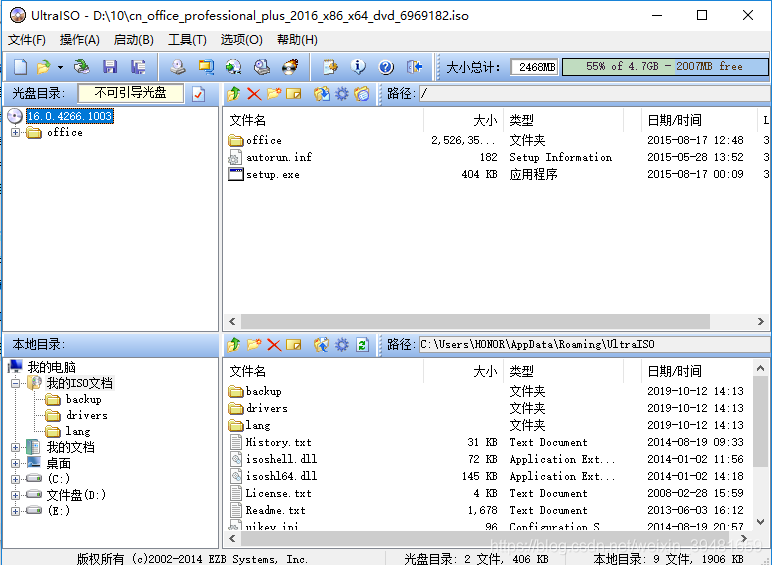The image size is (772, 565).
Task: Click gear settings icon in local pane
Action: point(342,345)
